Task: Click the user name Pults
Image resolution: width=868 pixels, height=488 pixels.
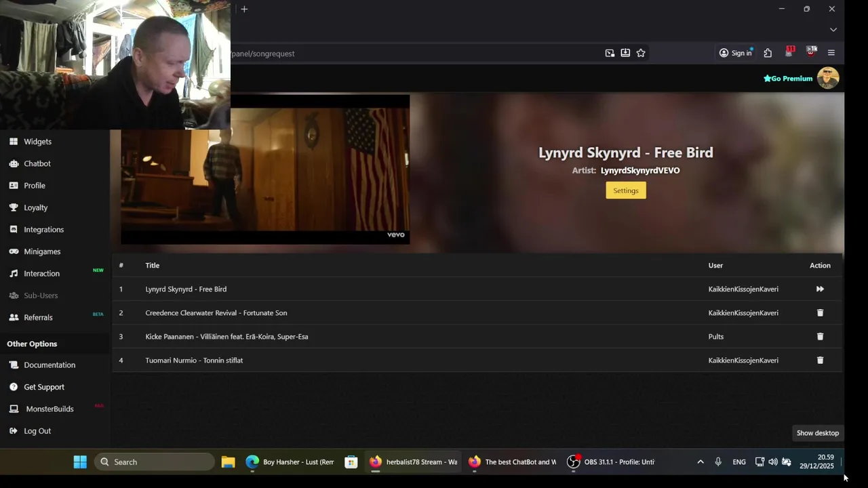Action: tap(716, 337)
